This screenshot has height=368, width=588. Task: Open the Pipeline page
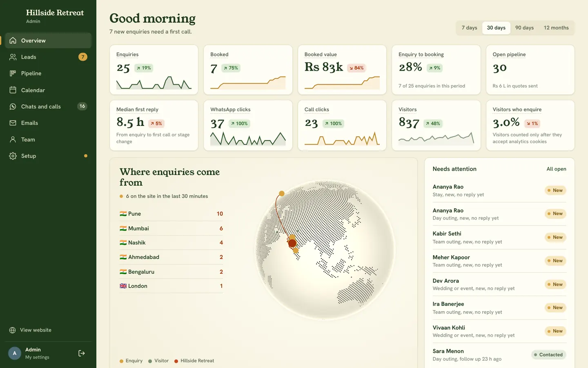pos(48,74)
